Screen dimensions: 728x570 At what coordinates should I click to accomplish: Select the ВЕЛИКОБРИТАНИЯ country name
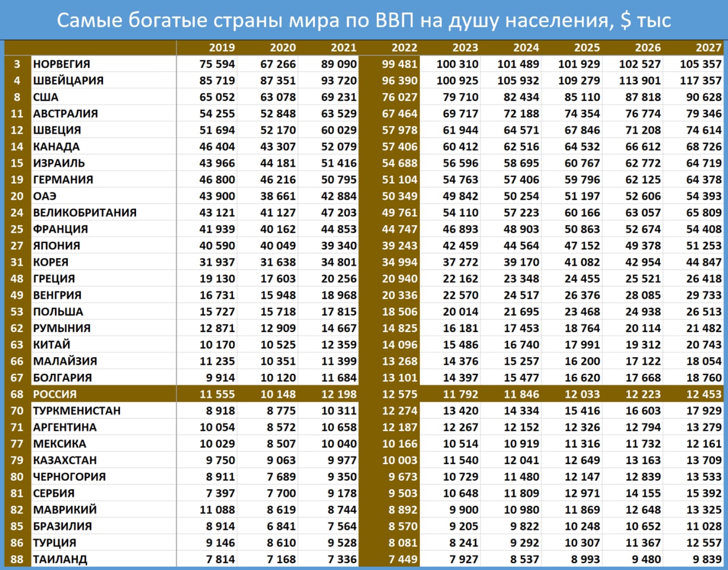85,213
